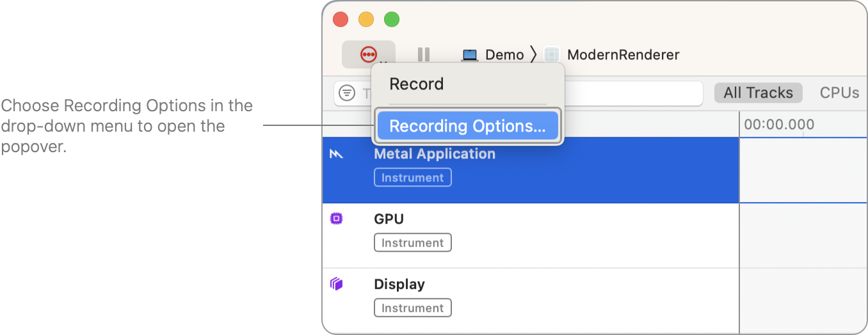This screenshot has height=335, width=868.
Task: Switch to the All Tracks tab
Action: 758,93
